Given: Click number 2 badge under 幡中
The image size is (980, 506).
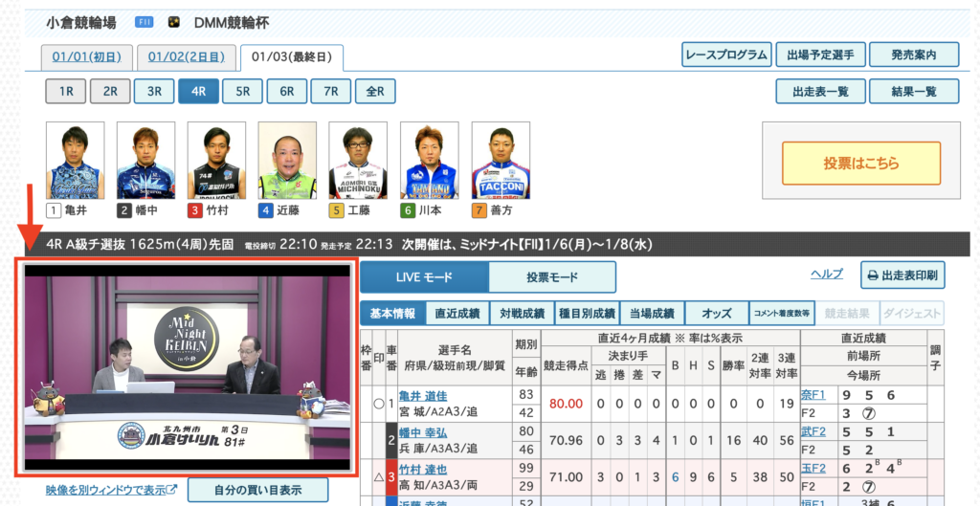Looking at the screenshot, I should pyautogui.click(x=123, y=210).
